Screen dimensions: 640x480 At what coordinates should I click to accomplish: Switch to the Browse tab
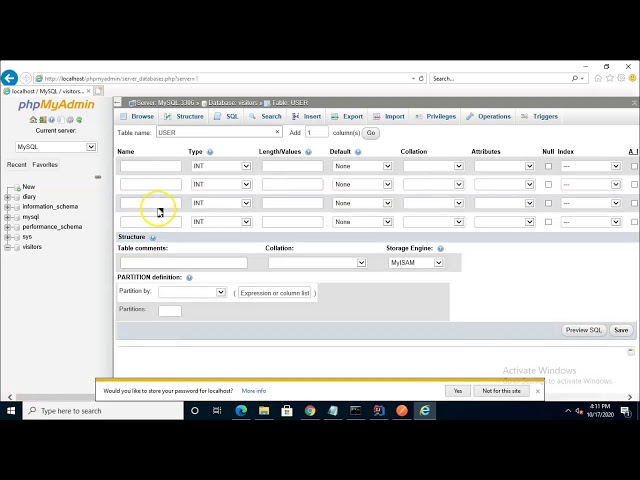click(x=137, y=116)
